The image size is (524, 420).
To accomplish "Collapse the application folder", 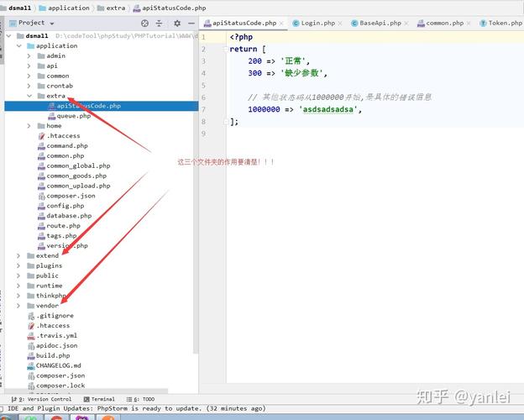I will pyautogui.click(x=19, y=46).
